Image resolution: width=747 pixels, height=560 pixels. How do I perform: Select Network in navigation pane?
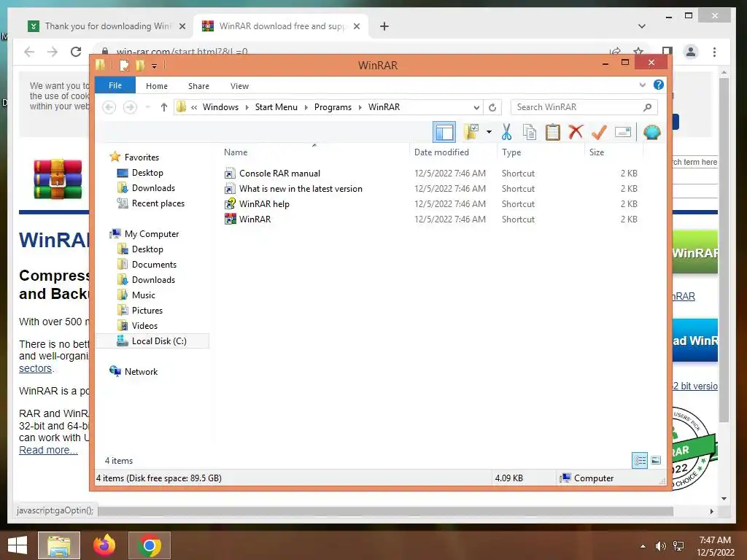pos(141,372)
